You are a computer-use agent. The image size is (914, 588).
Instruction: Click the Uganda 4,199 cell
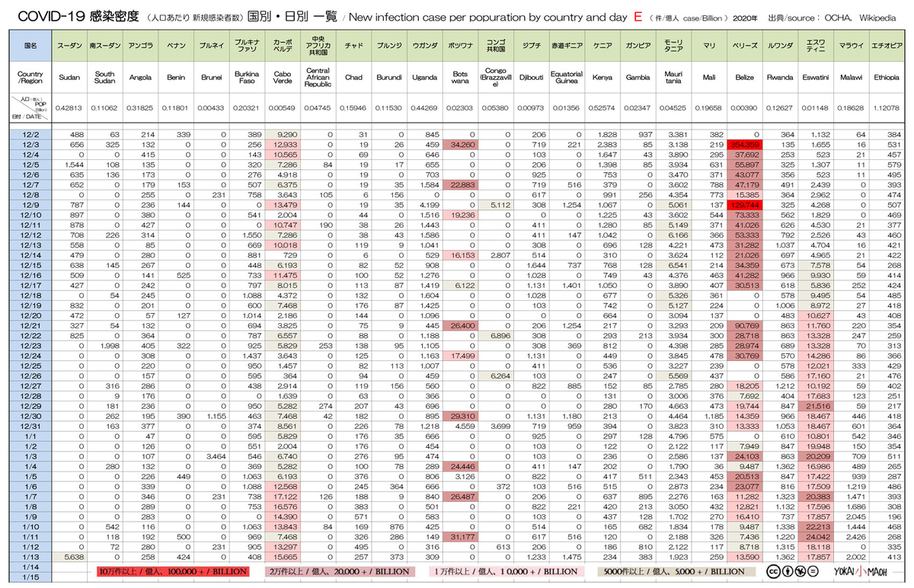[424, 205]
